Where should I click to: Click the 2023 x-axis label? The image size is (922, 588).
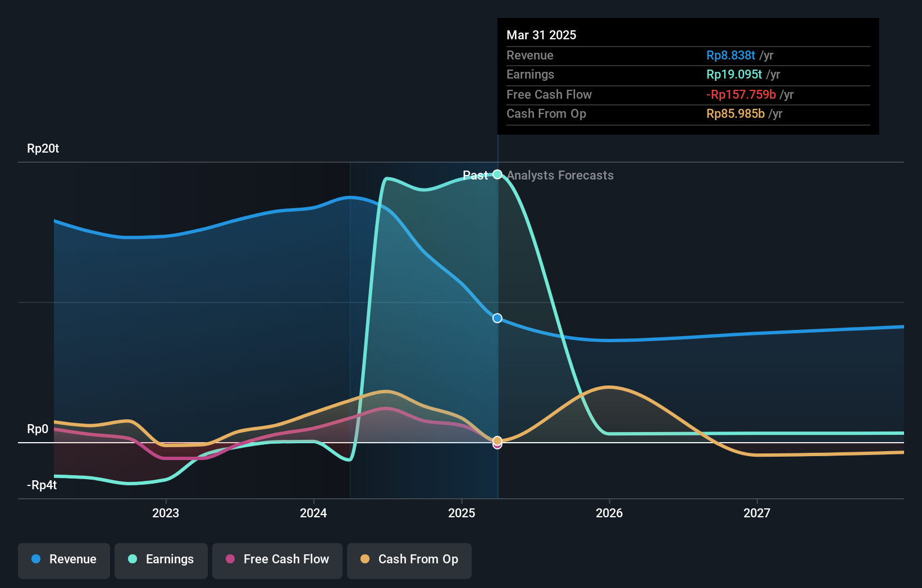166,513
